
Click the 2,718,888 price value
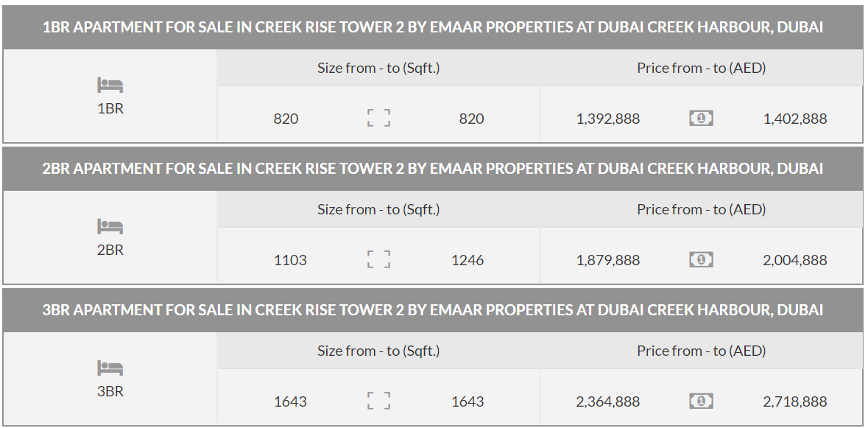click(795, 401)
